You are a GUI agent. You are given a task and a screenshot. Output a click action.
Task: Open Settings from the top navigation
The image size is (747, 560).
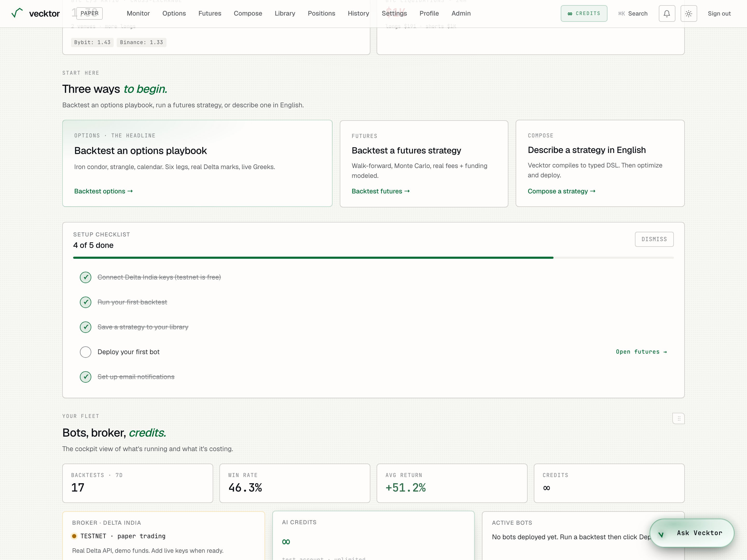coord(394,13)
